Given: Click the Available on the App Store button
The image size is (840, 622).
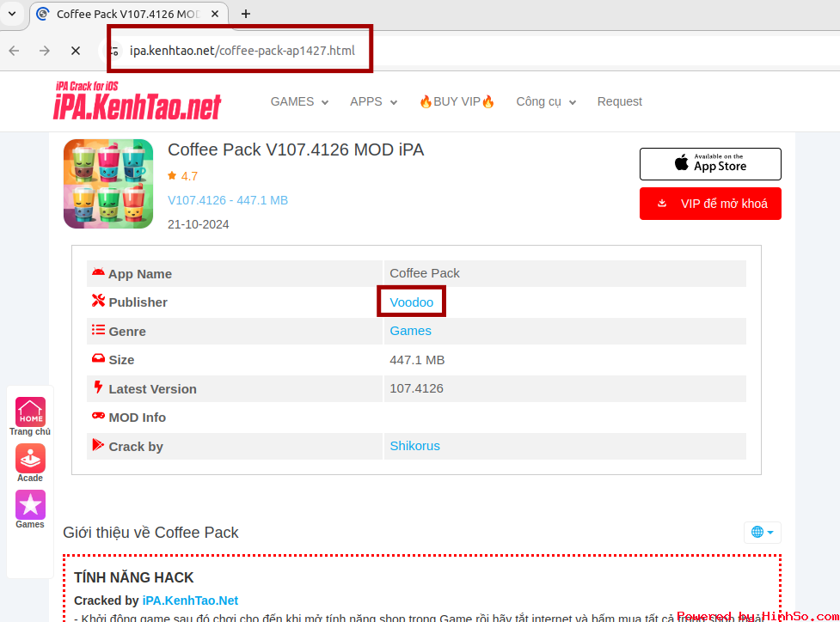Looking at the screenshot, I should coord(710,164).
